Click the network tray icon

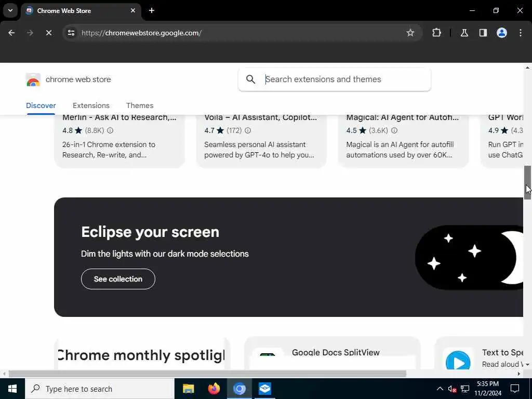tap(465, 389)
